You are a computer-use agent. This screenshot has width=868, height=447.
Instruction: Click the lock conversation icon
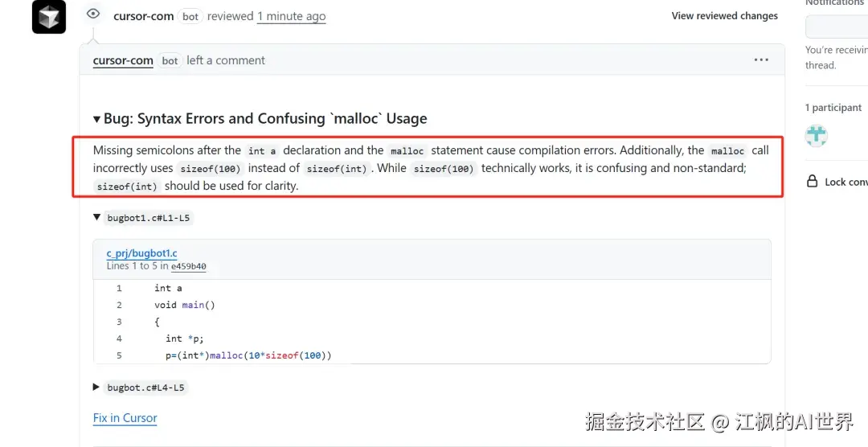813,182
